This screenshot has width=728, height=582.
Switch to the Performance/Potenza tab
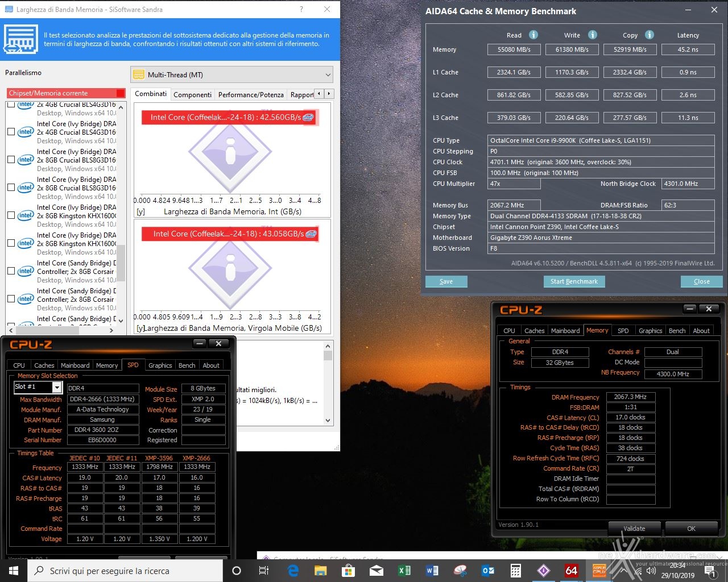click(x=251, y=94)
